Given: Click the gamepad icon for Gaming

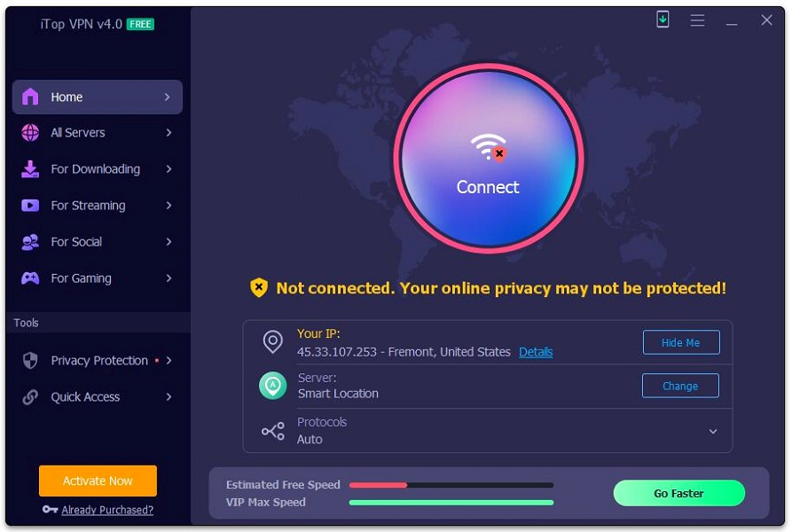Looking at the screenshot, I should pos(30,278).
